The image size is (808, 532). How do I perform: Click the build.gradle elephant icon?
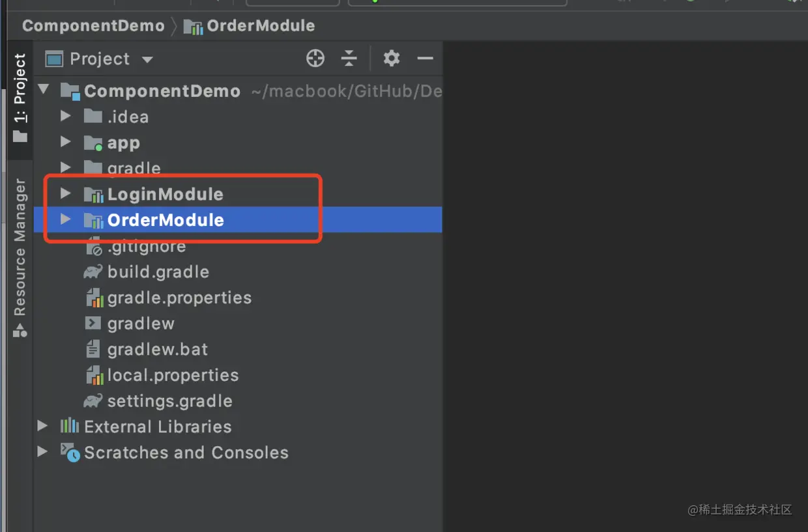pyautogui.click(x=93, y=272)
